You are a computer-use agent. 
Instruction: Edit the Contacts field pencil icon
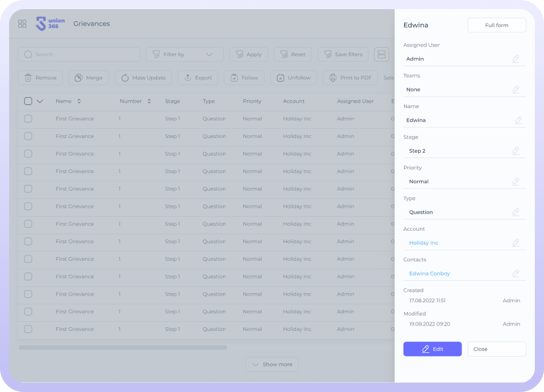tap(516, 274)
